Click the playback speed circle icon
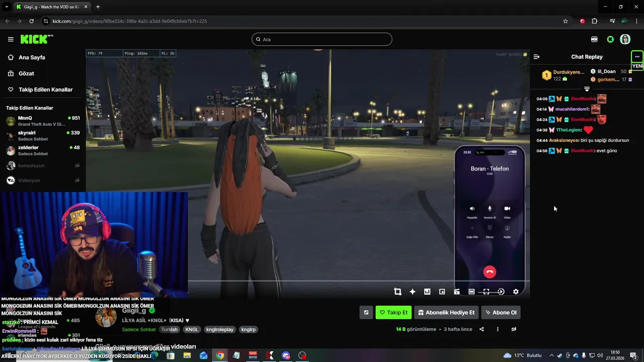The image size is (644, 362). coord(501,292)
